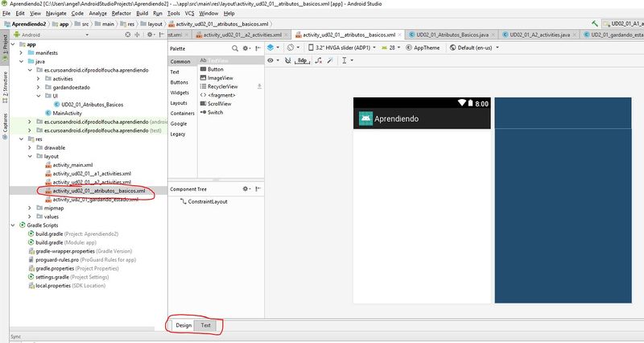Select ConstraintLayout in the Component Tree

pos(204,201)
